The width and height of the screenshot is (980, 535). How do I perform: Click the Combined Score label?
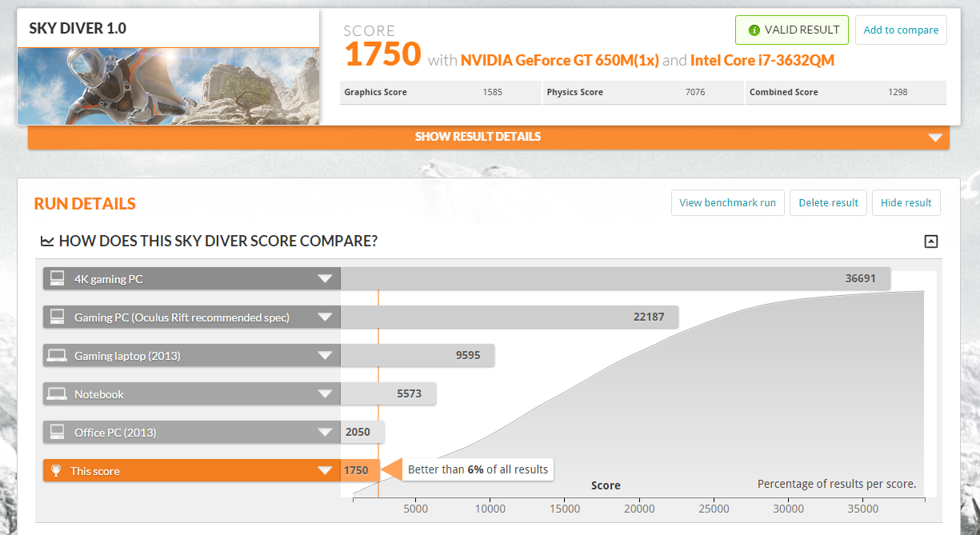click(x=784, y=93)
